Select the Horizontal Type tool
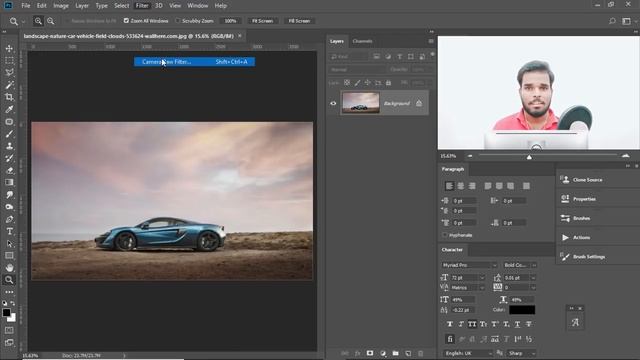The height and width of the screenshot is (360, 640). pos(9,231)
